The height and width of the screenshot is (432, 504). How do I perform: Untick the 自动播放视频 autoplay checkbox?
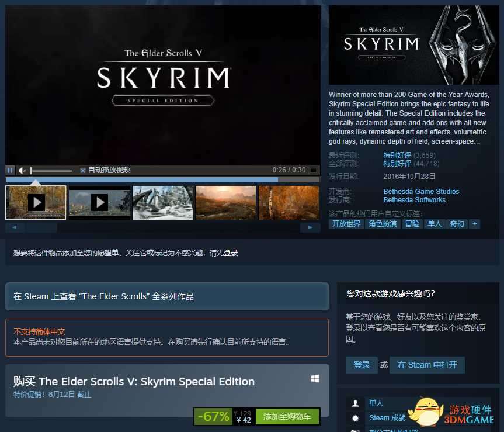pyautogui.click(x=82, y=171)
